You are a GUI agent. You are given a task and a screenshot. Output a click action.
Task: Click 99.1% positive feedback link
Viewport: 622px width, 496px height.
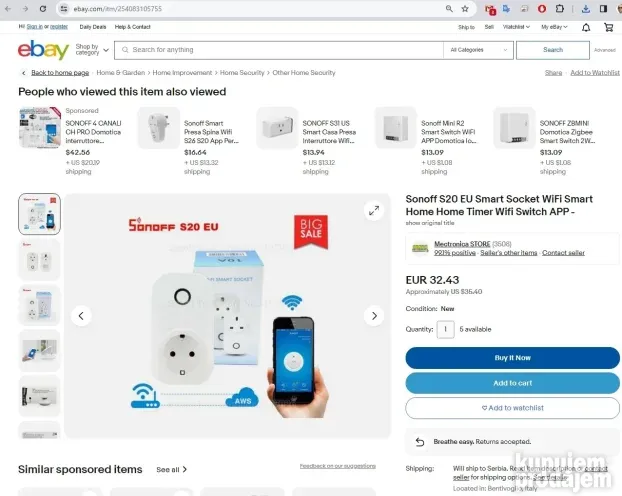(x=455, y=253)
